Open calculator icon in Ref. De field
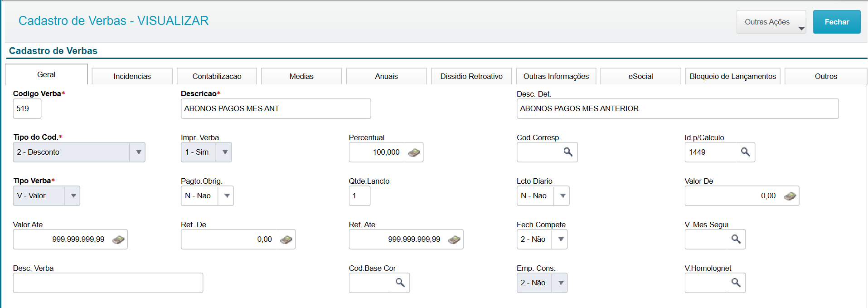The height and width of the screenshot is (308, 868). tap(286, 240)
